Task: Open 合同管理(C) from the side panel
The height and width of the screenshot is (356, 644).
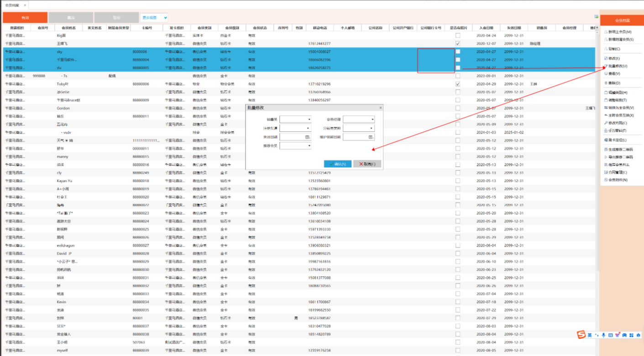Action: pyautogui.click(x=618, y=172)
